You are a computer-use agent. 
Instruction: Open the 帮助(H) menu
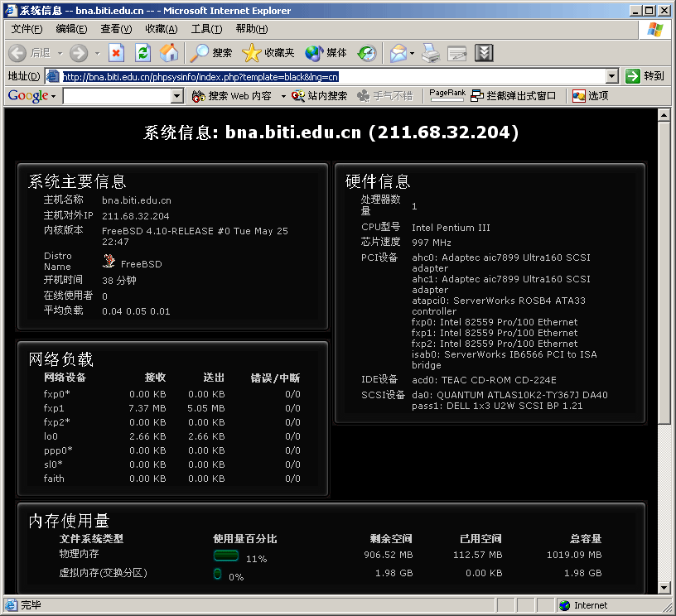click(x=252, y=29)
